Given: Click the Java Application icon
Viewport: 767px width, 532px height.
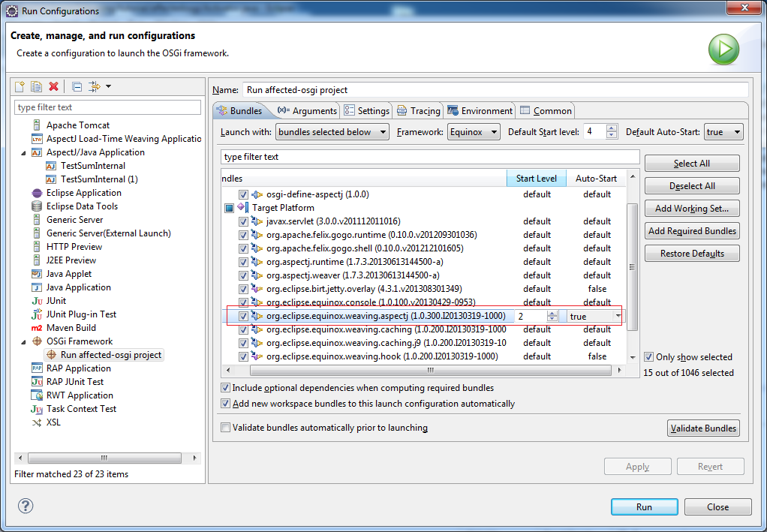Looking at the screenshot, I should tap(37, 287).
